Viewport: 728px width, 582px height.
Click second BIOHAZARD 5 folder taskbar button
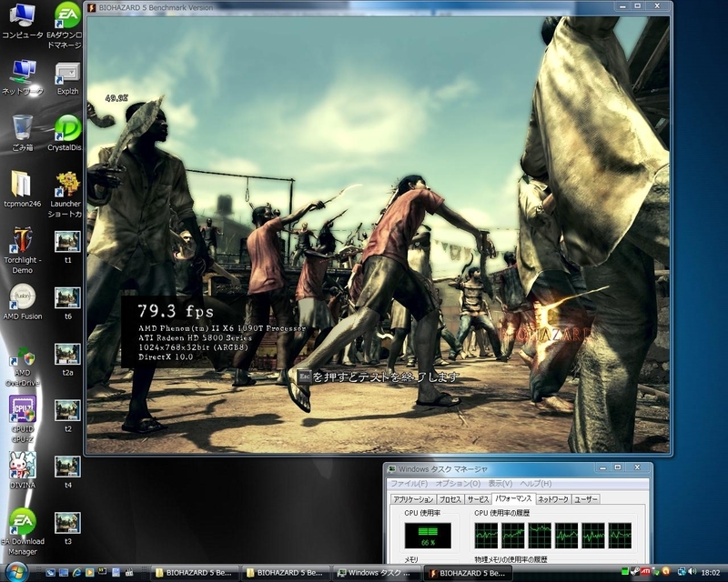(x=286, y=573)
